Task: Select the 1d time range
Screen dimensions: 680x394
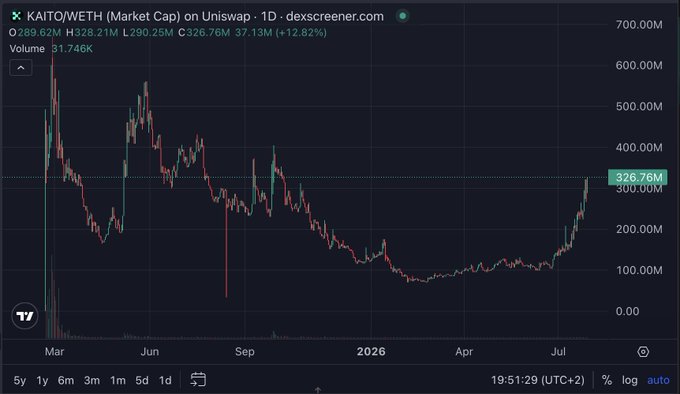Action: coord(165,381)
